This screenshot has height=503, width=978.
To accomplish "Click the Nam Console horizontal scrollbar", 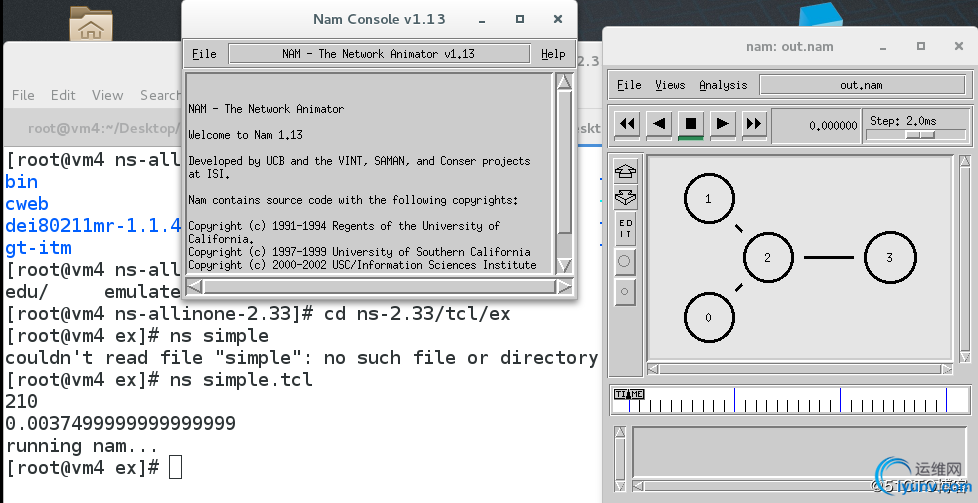I will [x=379, y=286].
